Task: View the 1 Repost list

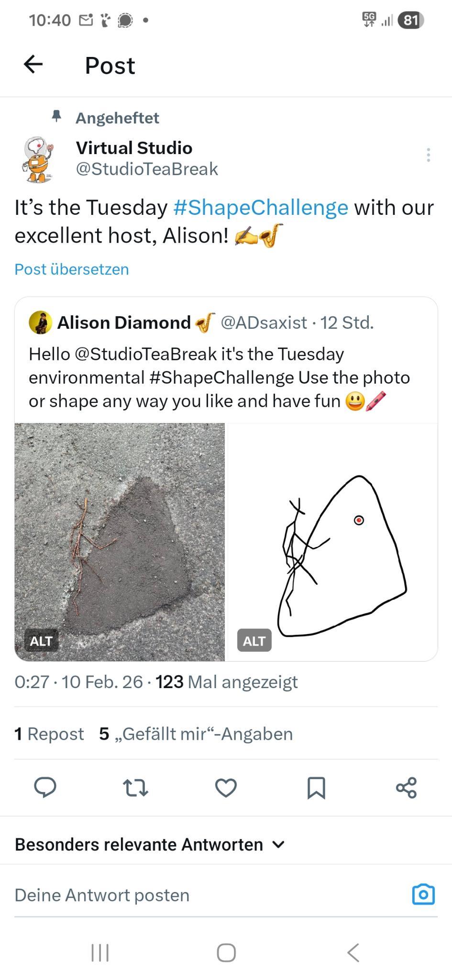Action: (49, 734)
